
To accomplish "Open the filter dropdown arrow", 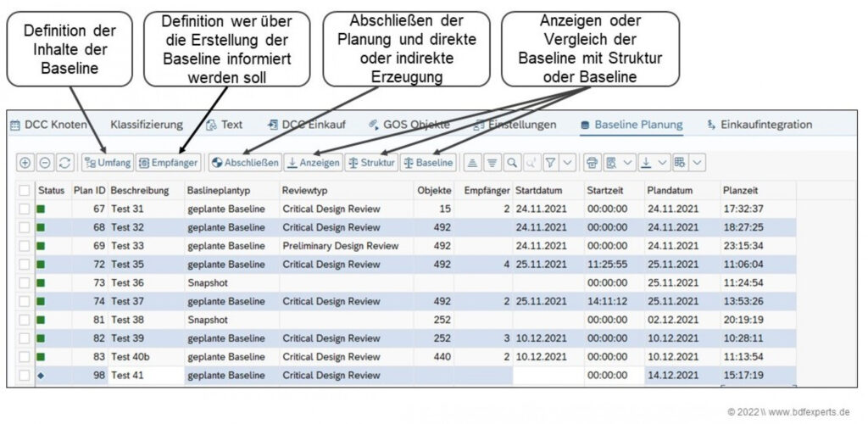I will tap(569, 163).
